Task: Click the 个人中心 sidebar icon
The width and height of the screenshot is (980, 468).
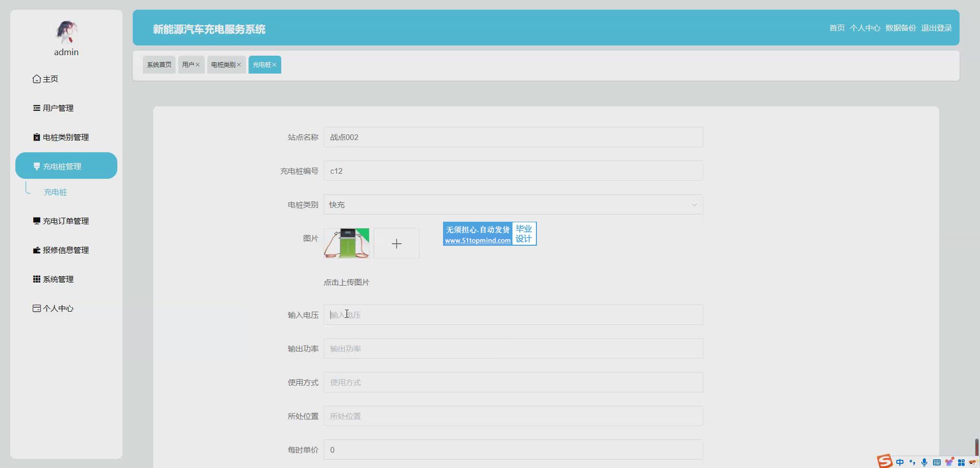Action: [x=36, y=309]
